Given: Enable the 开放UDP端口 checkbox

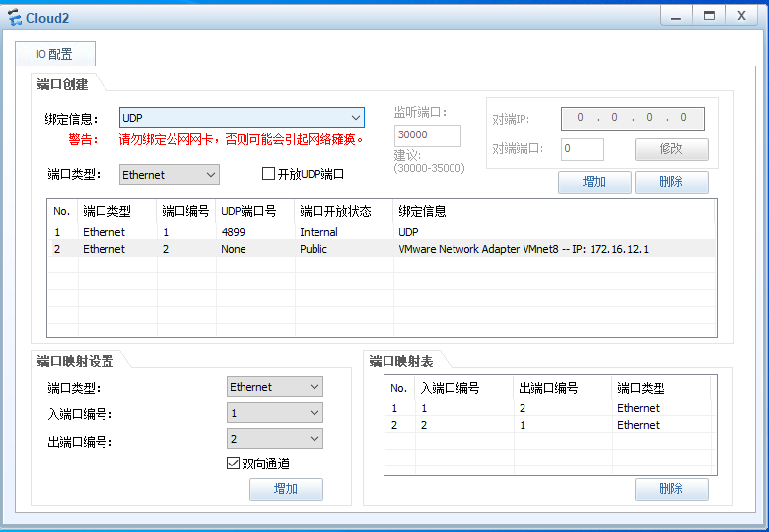Looking at the screenshot, I should (x=269, y=173).
